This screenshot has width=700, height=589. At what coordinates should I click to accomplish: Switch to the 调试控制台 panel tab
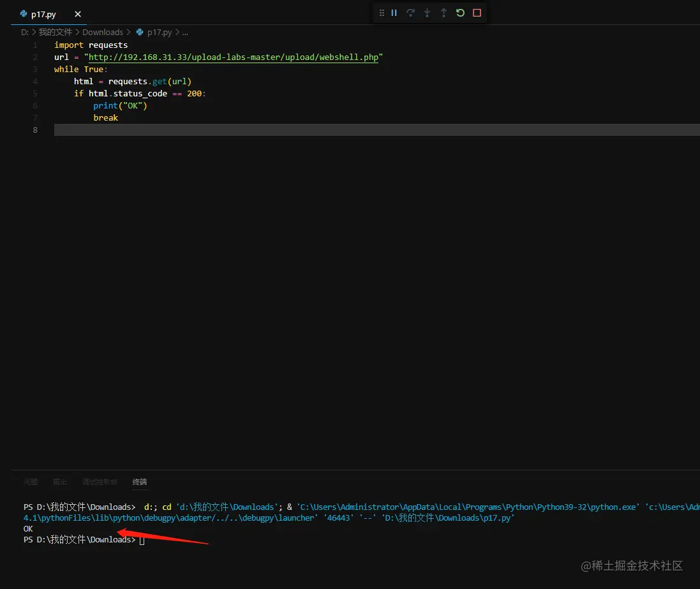pos(100,482)
